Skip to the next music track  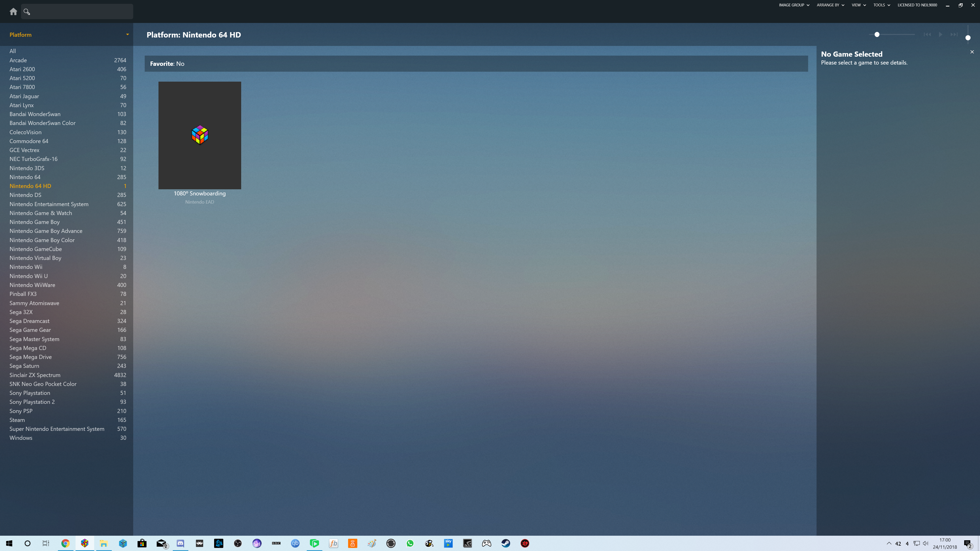pos(954,34)
